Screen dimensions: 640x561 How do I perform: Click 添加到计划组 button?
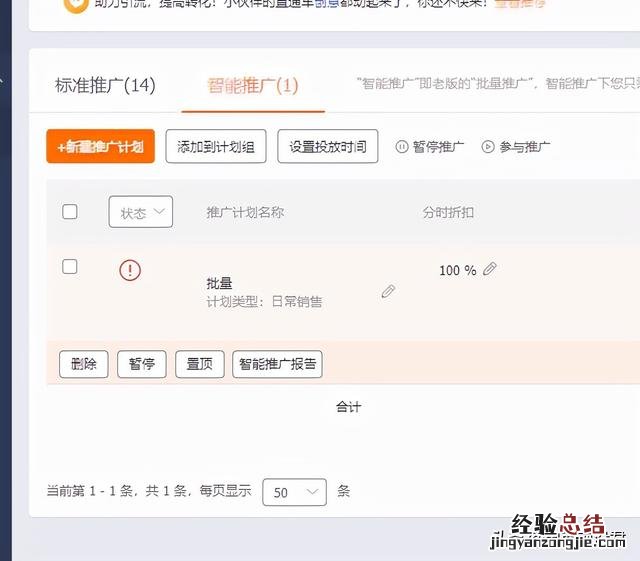click(x=216, y=146)
